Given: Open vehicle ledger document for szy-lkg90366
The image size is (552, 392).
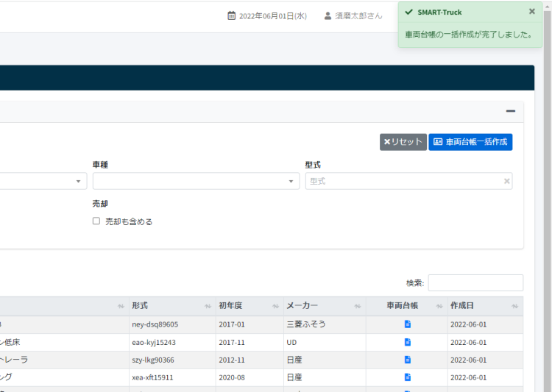Looking at the screenshot, I should click(x=407, y=360).
